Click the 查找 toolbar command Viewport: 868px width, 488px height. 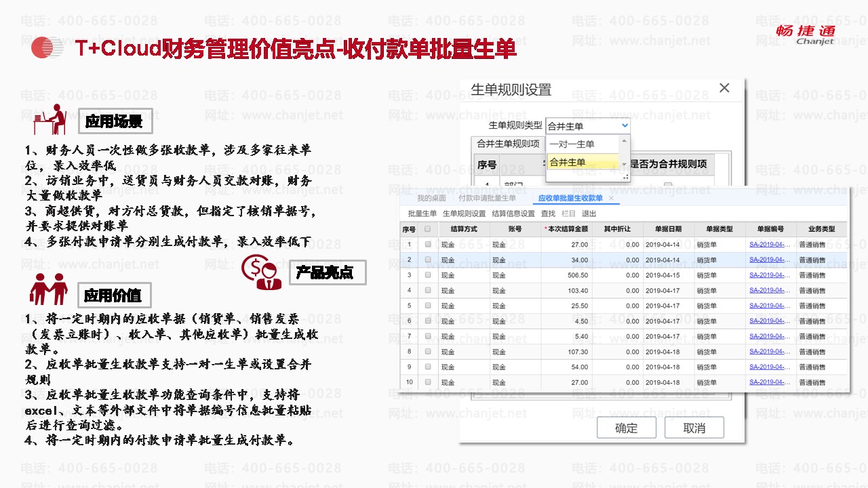548,213
